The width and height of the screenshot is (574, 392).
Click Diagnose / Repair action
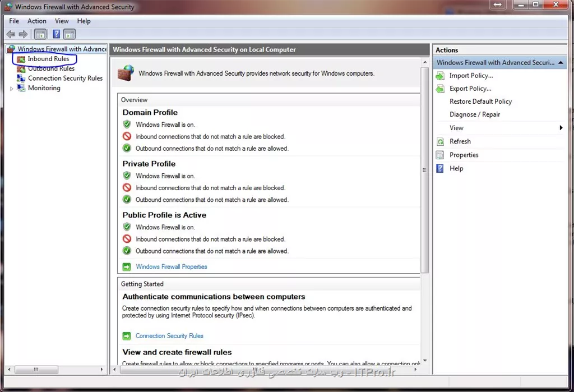(x=475, y=114)
